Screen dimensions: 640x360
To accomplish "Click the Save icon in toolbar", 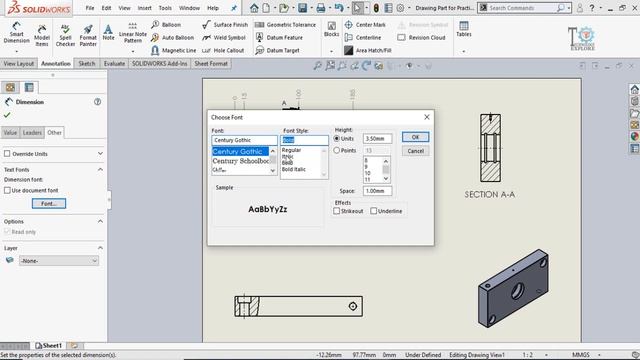I will pos(302,8).
